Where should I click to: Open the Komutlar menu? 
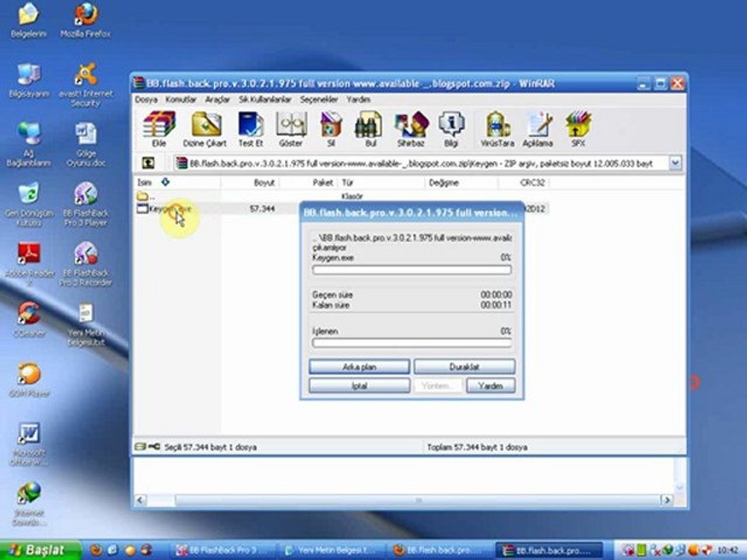[x=181, y=100]
